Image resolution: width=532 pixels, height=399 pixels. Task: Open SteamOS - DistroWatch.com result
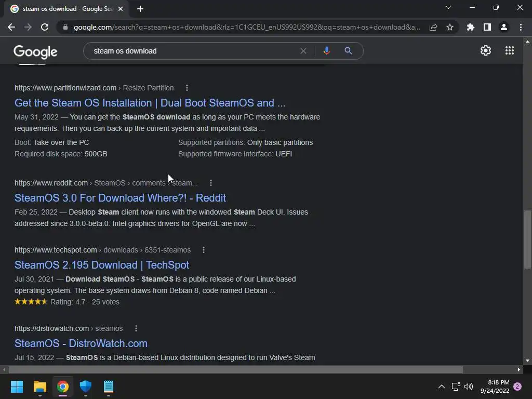[x=81, y=343]
